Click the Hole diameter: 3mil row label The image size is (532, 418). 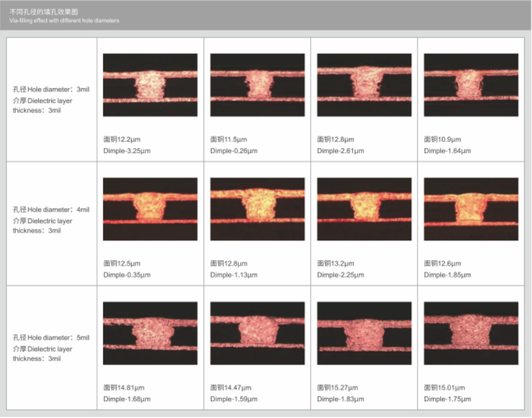[51, 90]
